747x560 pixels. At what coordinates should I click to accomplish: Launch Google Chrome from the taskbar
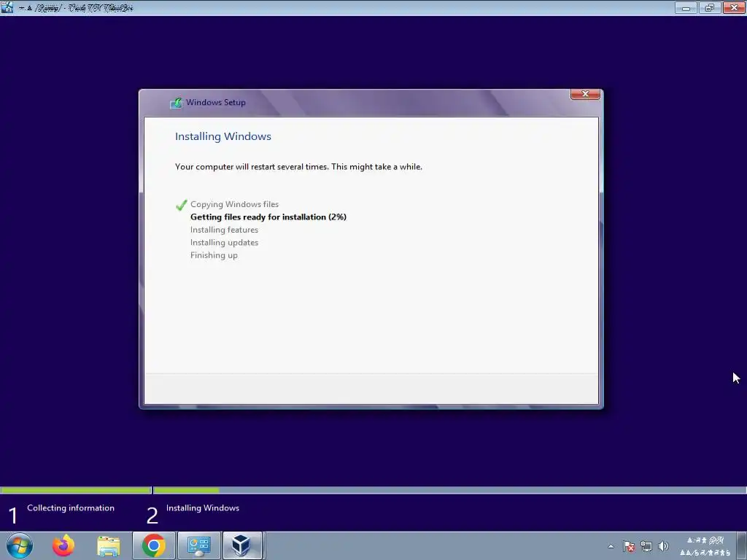pyautogui.click(x=153, y=545)
